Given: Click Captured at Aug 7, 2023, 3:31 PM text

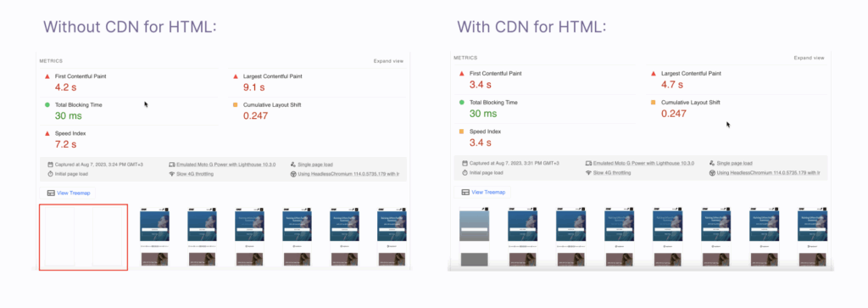Looking at the screenshot, I should [515, 164].
